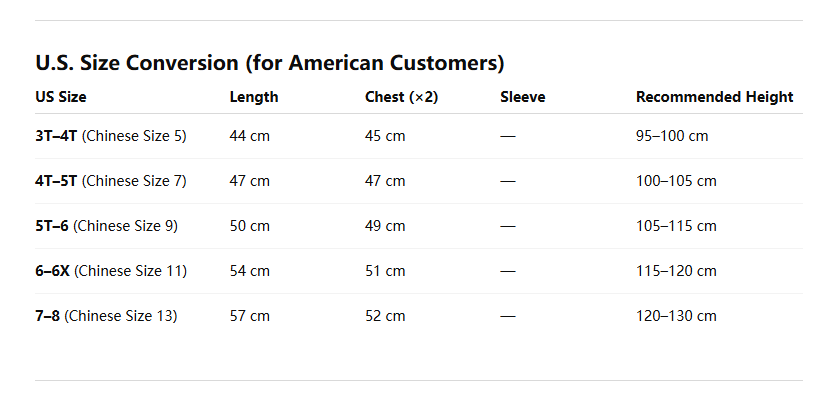Image resolution: width=836 pixels, height=407 pixels.
Task: Click the 115–120 cm height cell
Action: coord(676,271)
